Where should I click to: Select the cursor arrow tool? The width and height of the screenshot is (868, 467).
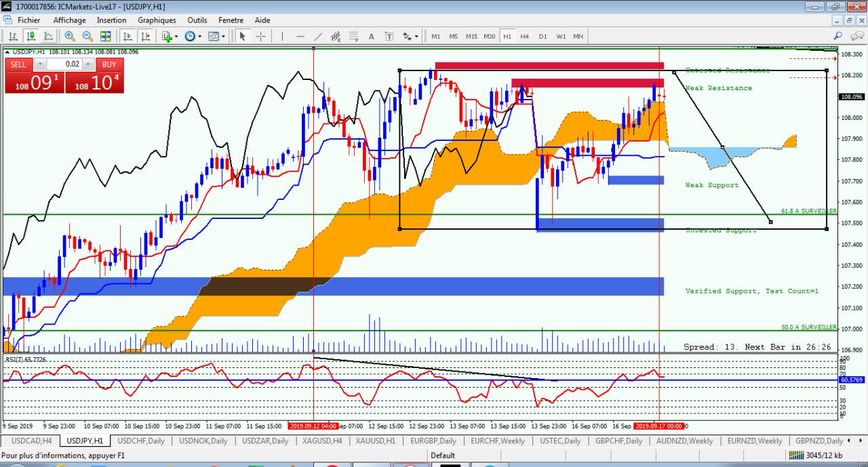pyautogui.click(x=242, y=36)
